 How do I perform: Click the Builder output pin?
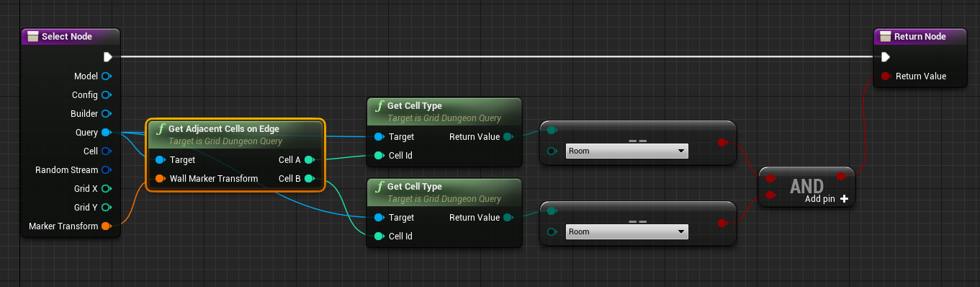click(106, 113)
